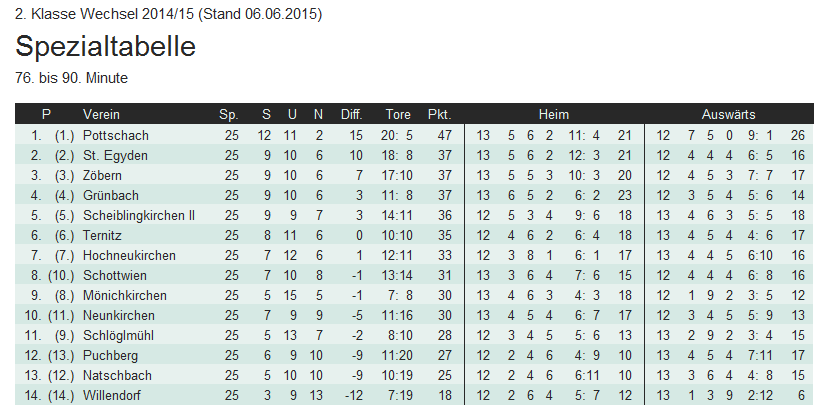Image resolution: width=828 pixels, height=412 pixels.
Task: Select the Neunkirchen team row
Action: tap(116, 315)
